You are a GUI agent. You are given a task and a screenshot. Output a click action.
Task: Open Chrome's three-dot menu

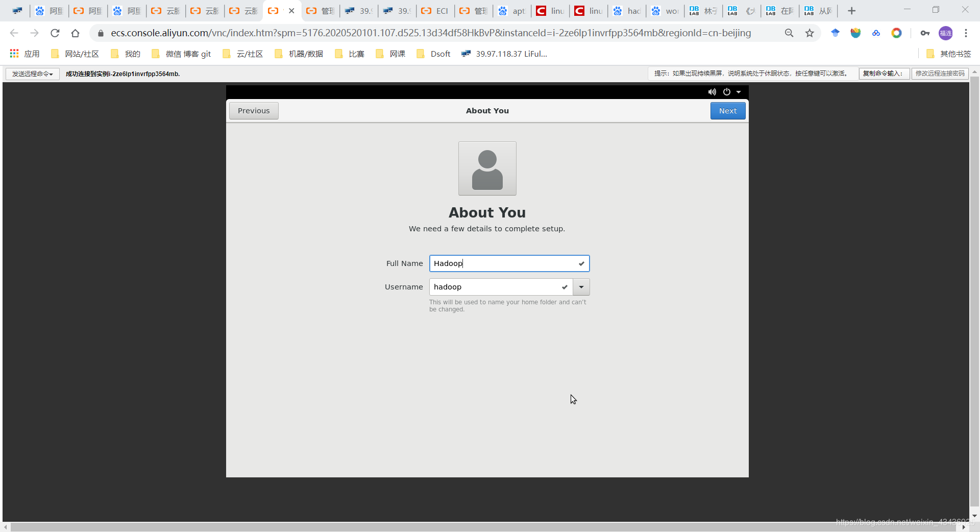(966, 33)
